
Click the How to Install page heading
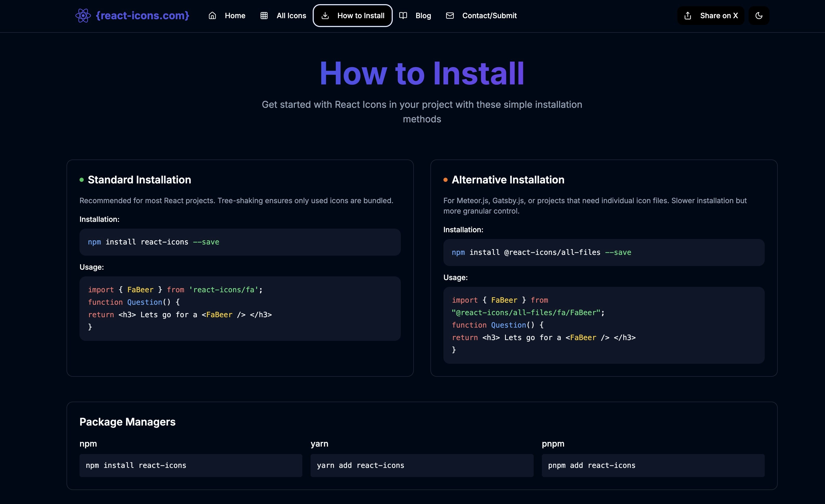point(422,73)
